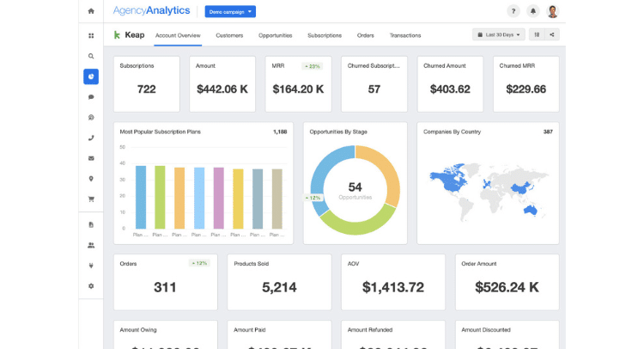Click the Amount Owing card label
Viewport: 644px width, 349px height.
point(138,330)
